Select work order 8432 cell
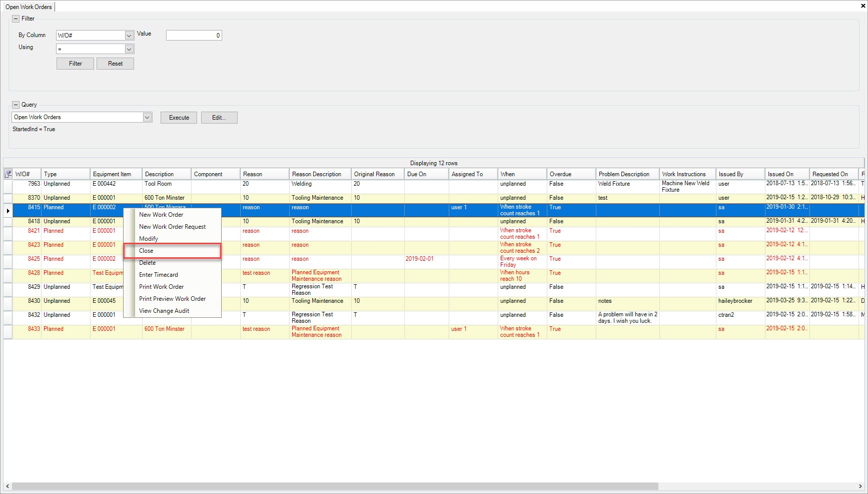Image resolution: width=868 pixels, height=494 pixels. pos(27,318)
